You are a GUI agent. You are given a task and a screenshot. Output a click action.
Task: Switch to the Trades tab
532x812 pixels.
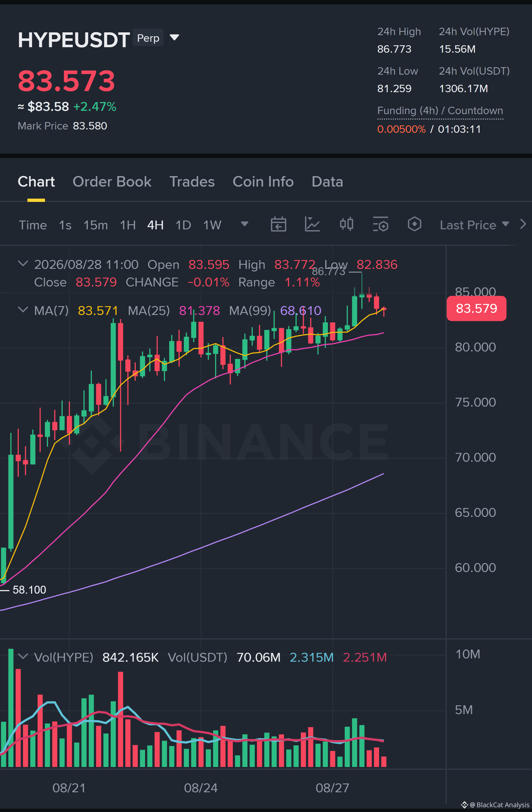click(x=192, y=182)
